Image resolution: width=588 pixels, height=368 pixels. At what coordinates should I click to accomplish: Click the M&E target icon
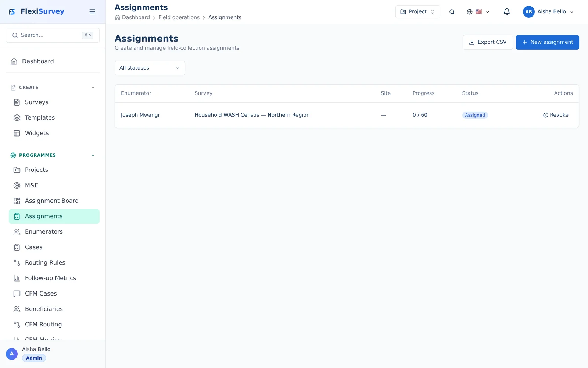click(x=17, y=185)
